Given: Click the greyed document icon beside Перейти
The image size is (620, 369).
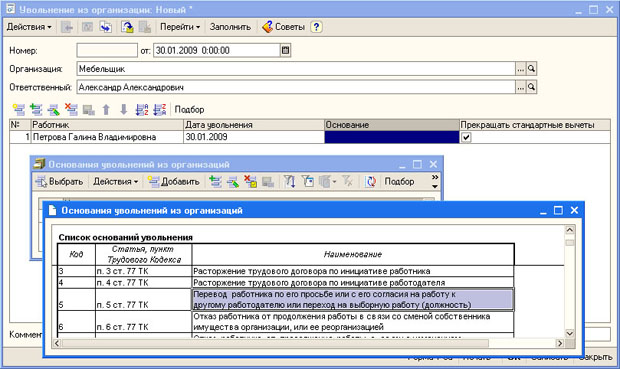Looking at the screenshot, I should click(145, 27).
